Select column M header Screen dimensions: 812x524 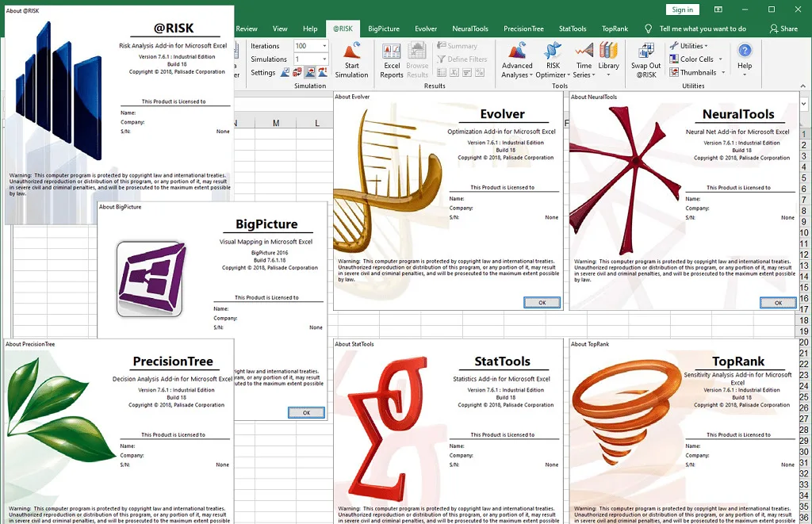click(275, 123)
